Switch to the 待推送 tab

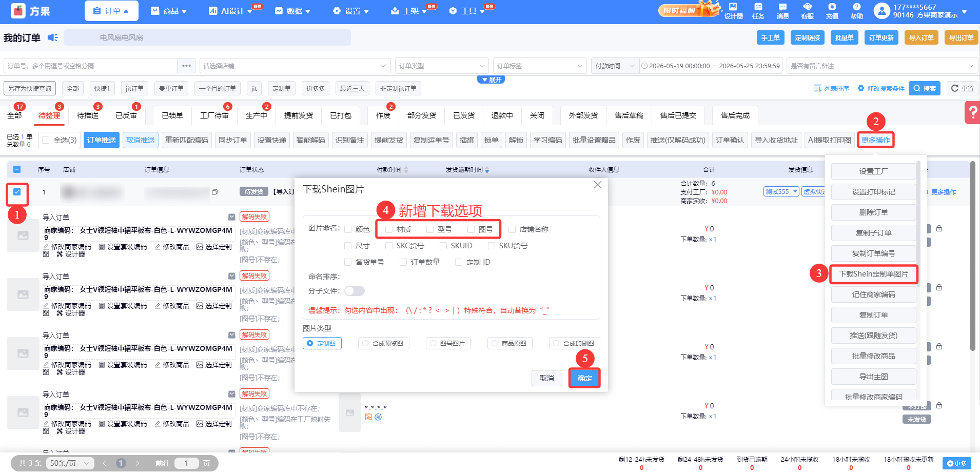pyautogui.click(x=88, y=115)
